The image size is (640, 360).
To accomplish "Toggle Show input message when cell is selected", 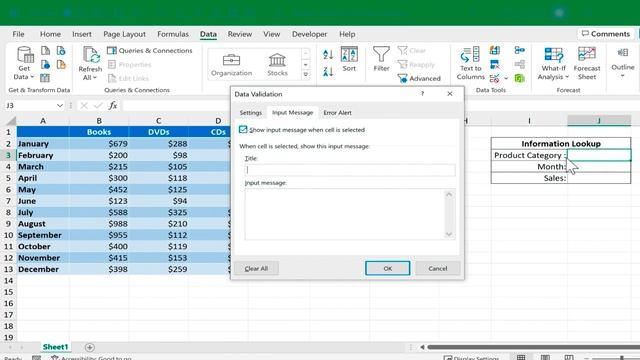I will [243, 129].
